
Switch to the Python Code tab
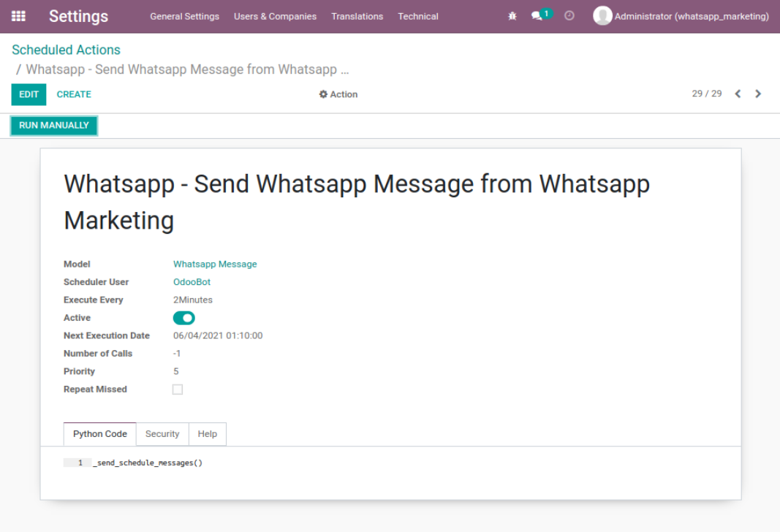(100, 434)
